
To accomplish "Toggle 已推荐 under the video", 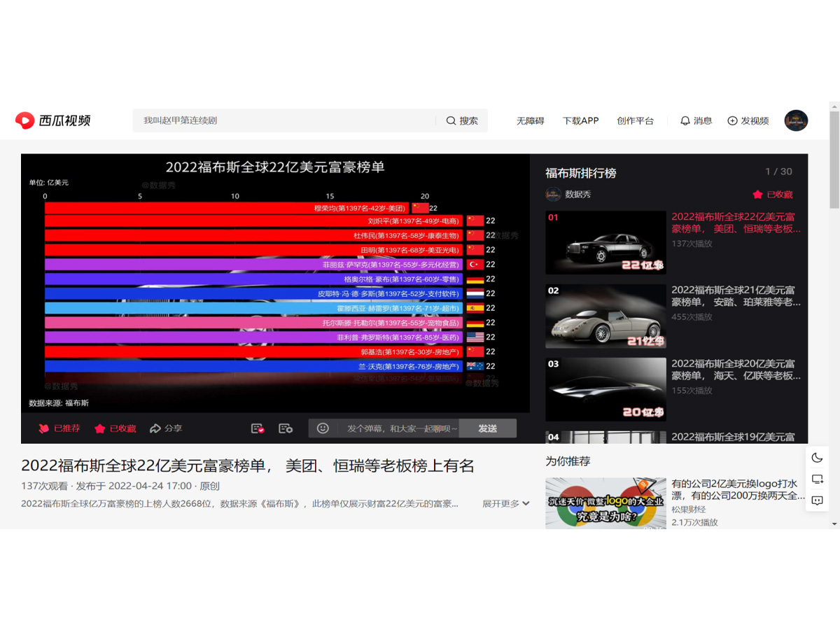I will 59,428.
